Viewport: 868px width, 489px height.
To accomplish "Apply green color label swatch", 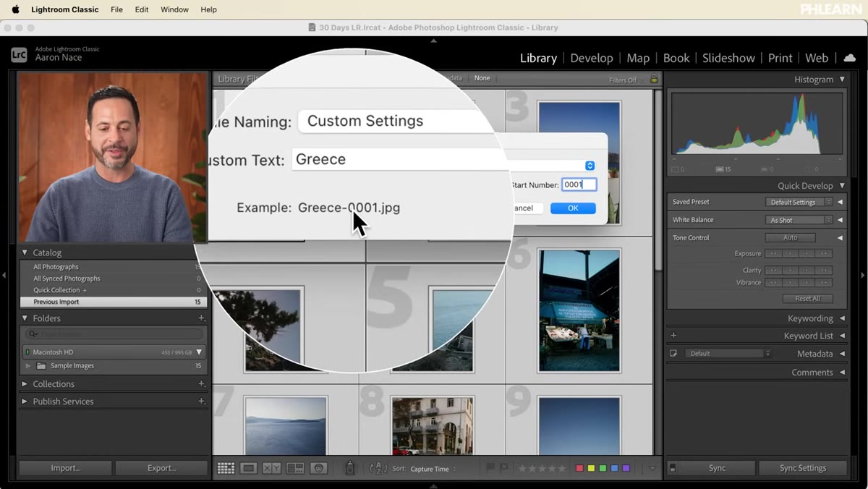I will [x=603, y=469].
